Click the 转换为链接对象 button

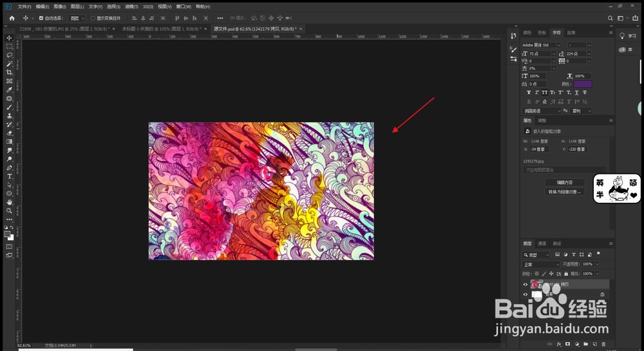pos(564,192)
